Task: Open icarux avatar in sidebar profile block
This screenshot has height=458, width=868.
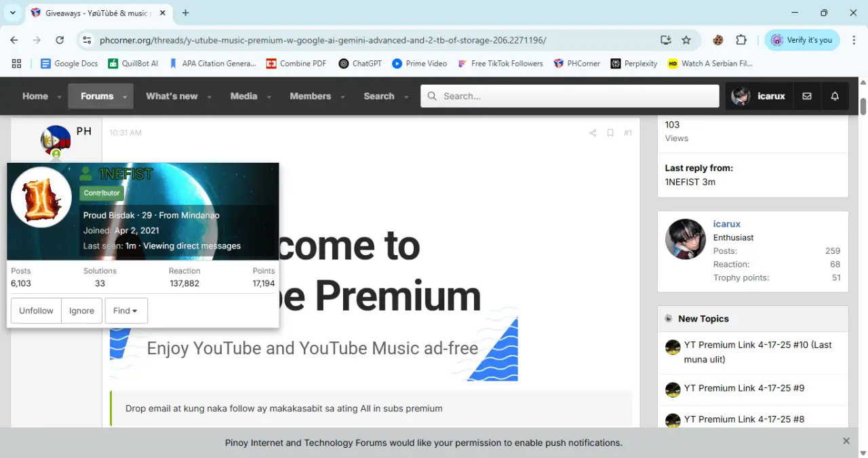Action: [686, 239]
